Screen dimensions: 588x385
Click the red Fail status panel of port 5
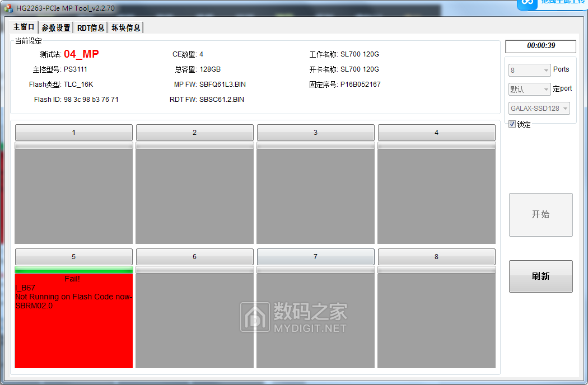tap(74, 321)
